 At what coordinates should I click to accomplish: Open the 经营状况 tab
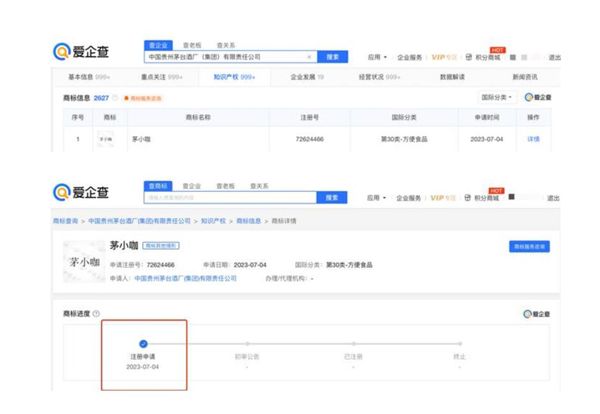pyautogui.click(x=379, y=77)
